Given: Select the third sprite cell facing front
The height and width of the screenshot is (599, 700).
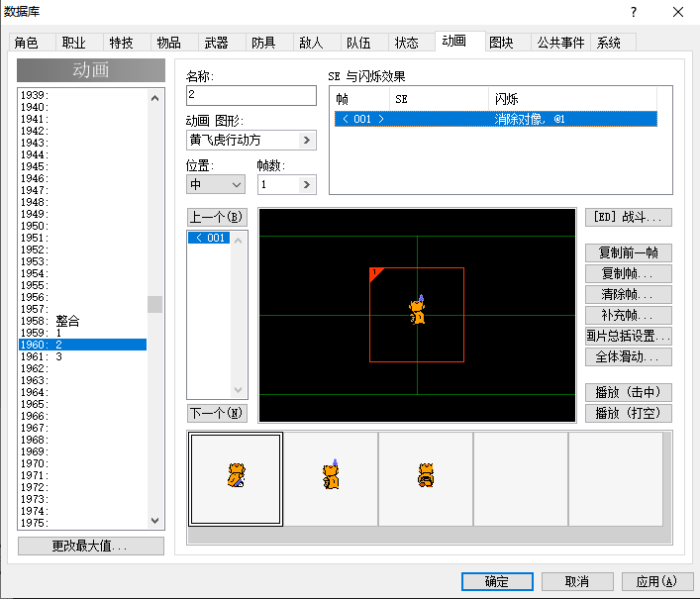Looking at the screenshot, I should (426, 479).
